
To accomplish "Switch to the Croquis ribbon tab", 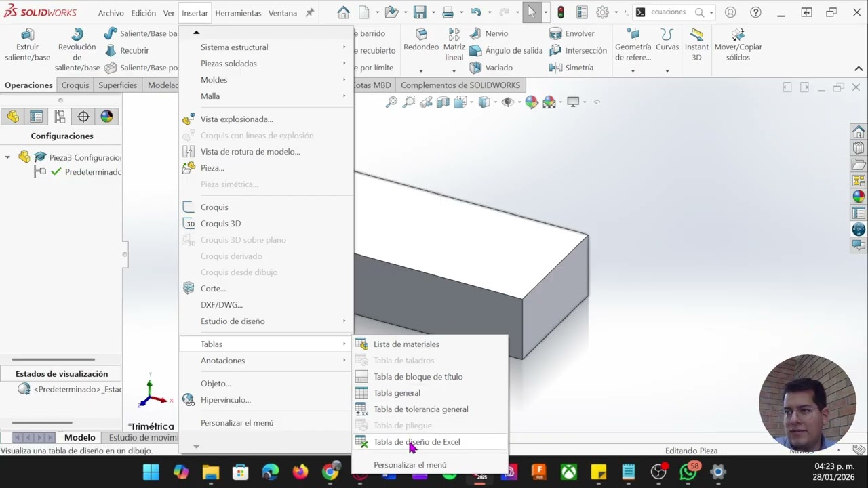I will [x=75, y=85].
